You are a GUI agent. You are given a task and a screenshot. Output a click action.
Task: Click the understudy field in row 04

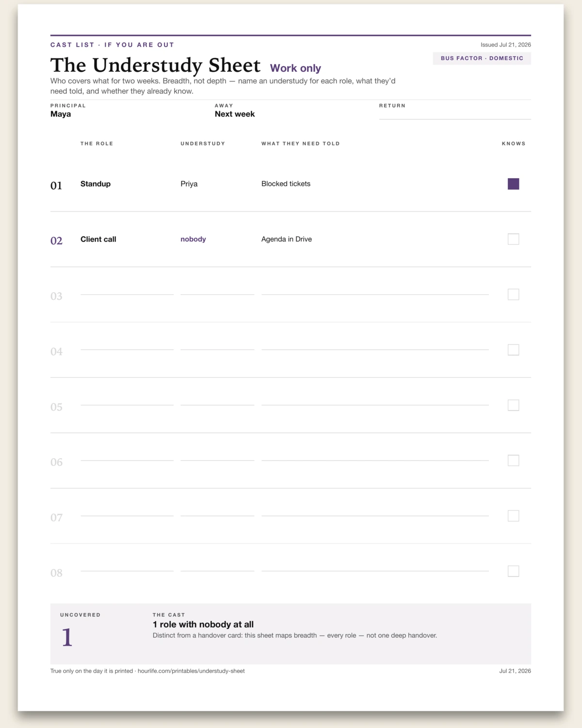coord(217,345)
